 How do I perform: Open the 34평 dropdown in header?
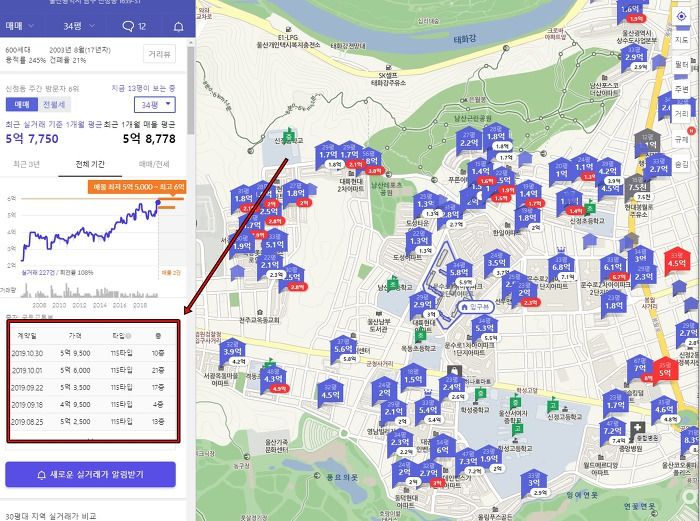click(x=79, y=26)
